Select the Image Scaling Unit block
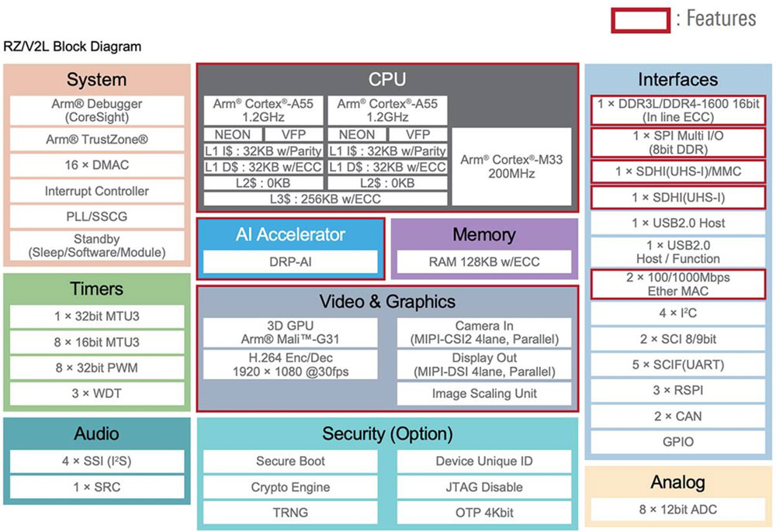Image resolution: width=776 pixels, height=532 pixels. click(x=484, y=393)
